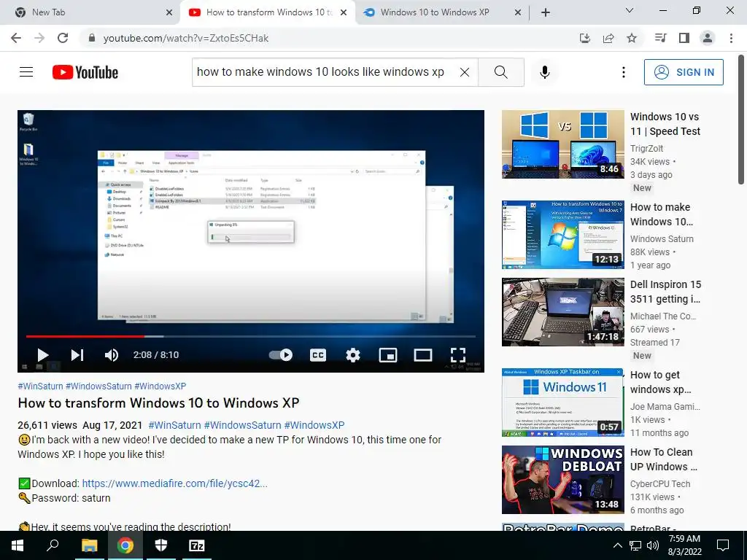Share this page from address bar
Viewport: 747px width, 560px height.
pyautogui.click(x=608, y=38)
